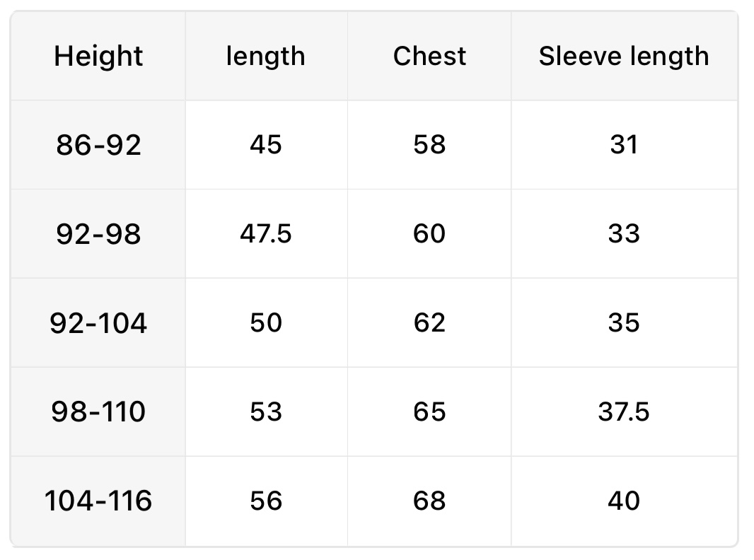Click the Height column header
Viewport: 754px width, 560px height.
98,57
